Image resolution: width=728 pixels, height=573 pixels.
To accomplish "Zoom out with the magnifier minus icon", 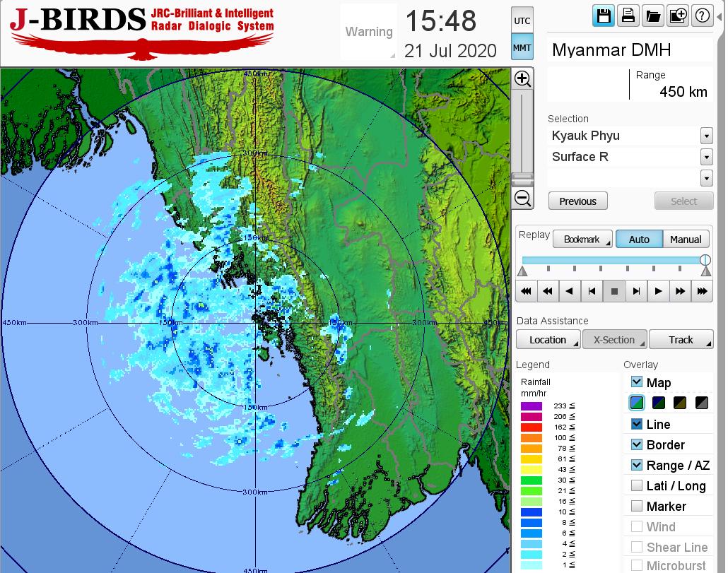I will coord(522,198).
